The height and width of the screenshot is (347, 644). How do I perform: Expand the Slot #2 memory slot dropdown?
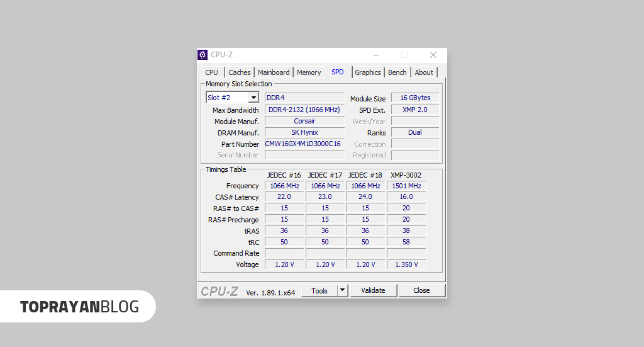pos(253,98)
